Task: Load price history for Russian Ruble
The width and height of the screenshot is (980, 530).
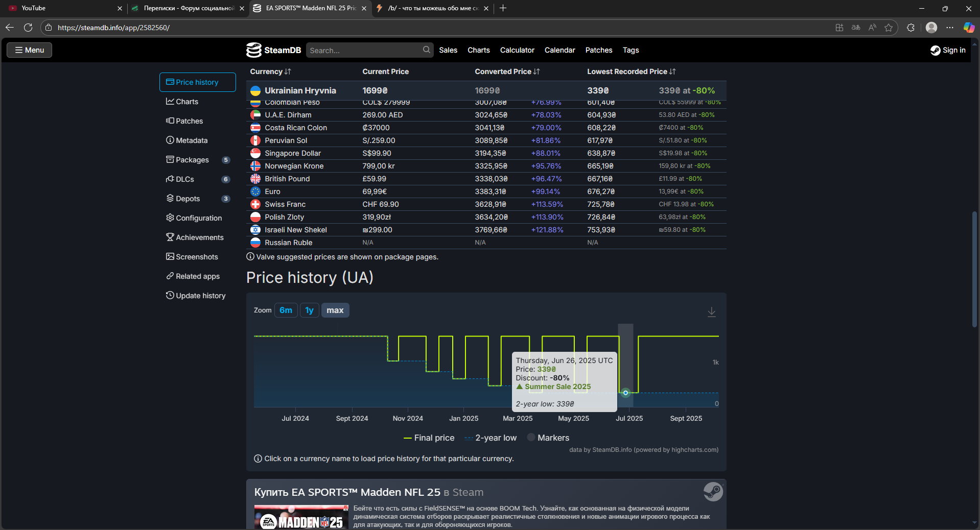Action: [288, 243]
